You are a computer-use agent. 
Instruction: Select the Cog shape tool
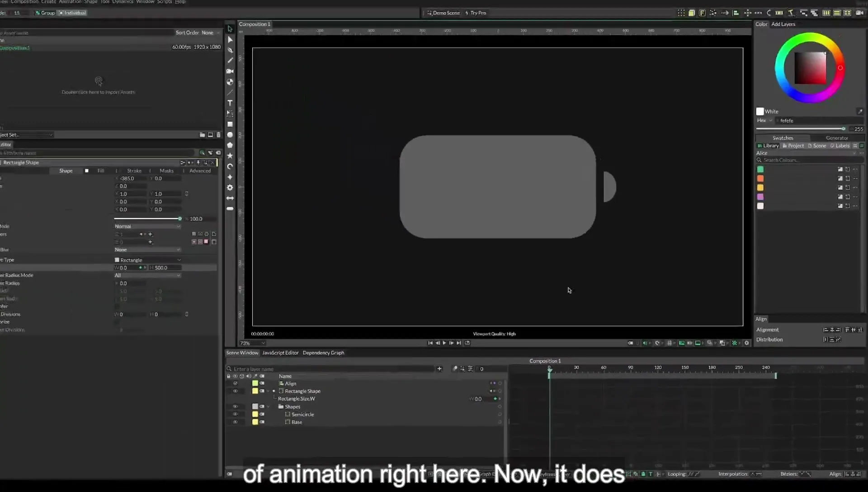click(230, 188)
